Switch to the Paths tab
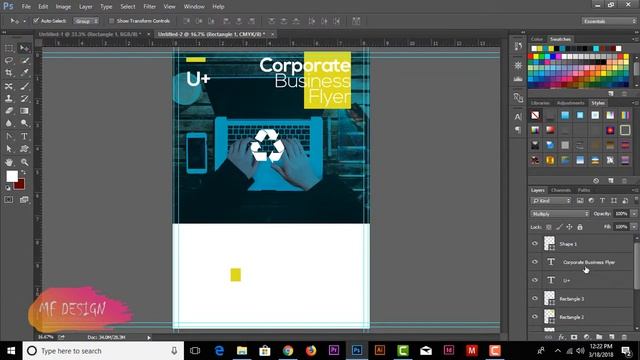Screen dimensions: 640x360 584,190
